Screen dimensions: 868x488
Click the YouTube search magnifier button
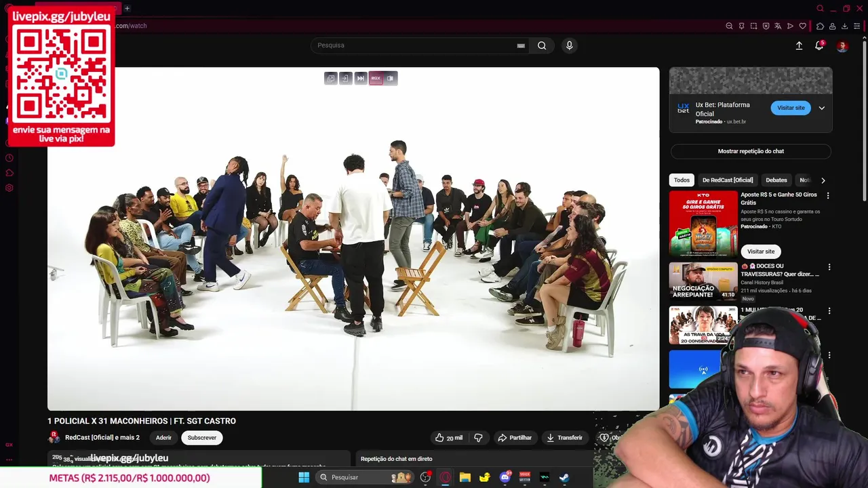point(542,45)
